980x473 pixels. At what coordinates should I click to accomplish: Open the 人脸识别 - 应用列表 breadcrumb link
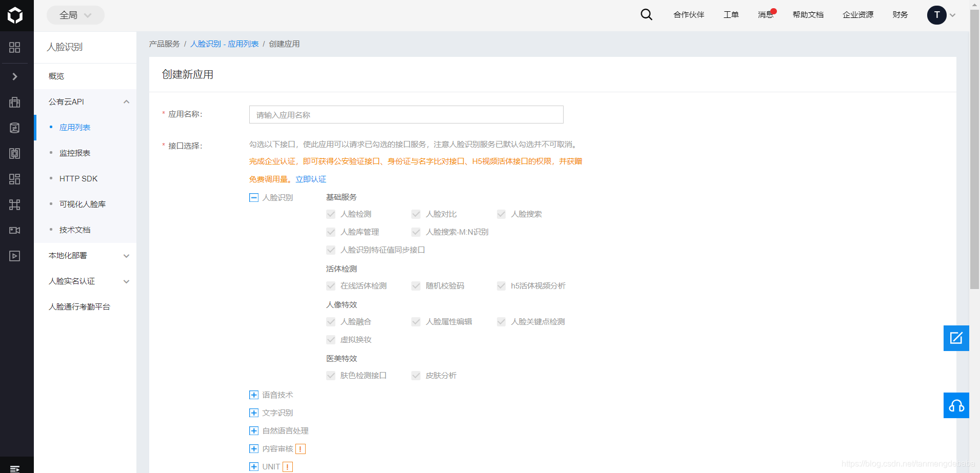[224, 44]
